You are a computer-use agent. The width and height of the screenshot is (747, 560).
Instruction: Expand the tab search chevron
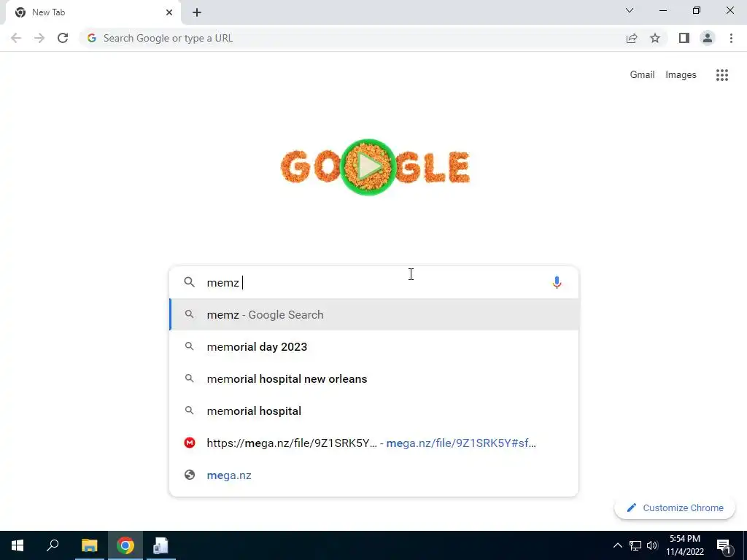point(630,10)
